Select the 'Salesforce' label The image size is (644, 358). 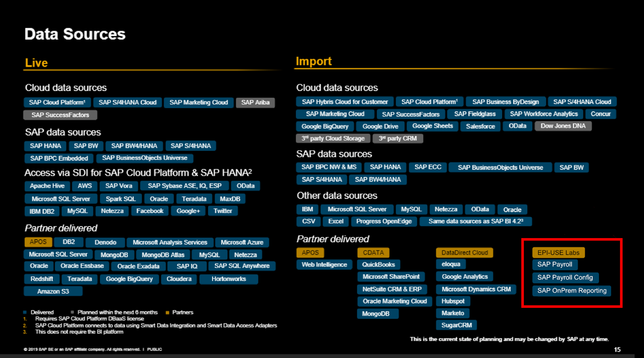pos(480,127)
